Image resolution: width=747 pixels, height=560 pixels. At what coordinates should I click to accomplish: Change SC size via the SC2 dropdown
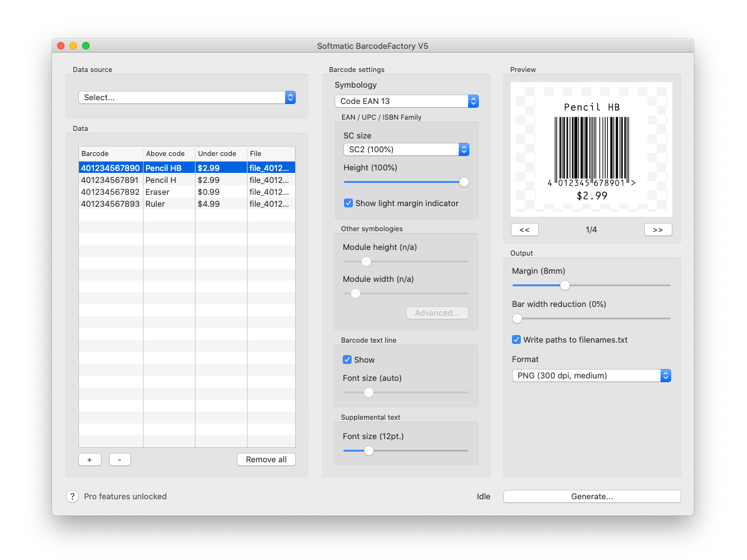point(406,149)
